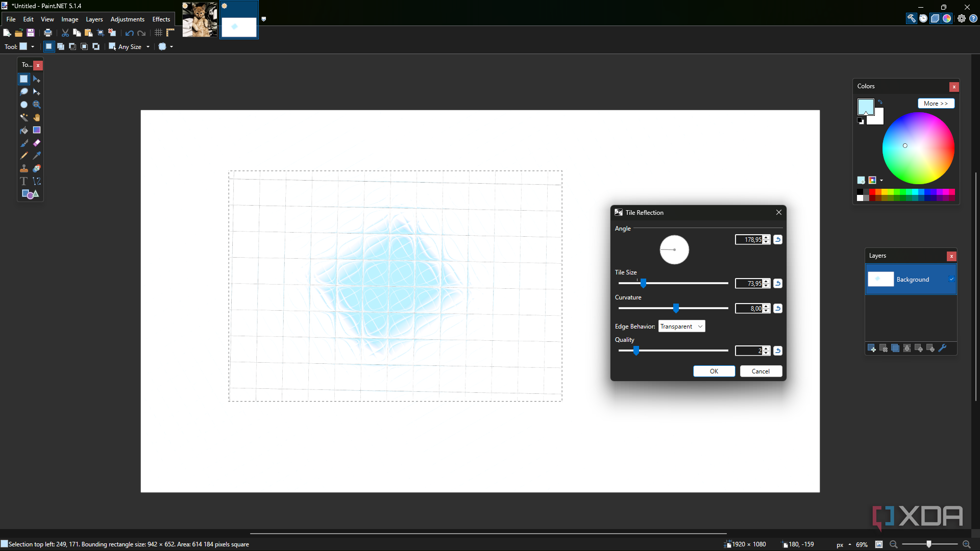Open the Image menu
This screenshot has width=980, height=551.
pos(70,19)
